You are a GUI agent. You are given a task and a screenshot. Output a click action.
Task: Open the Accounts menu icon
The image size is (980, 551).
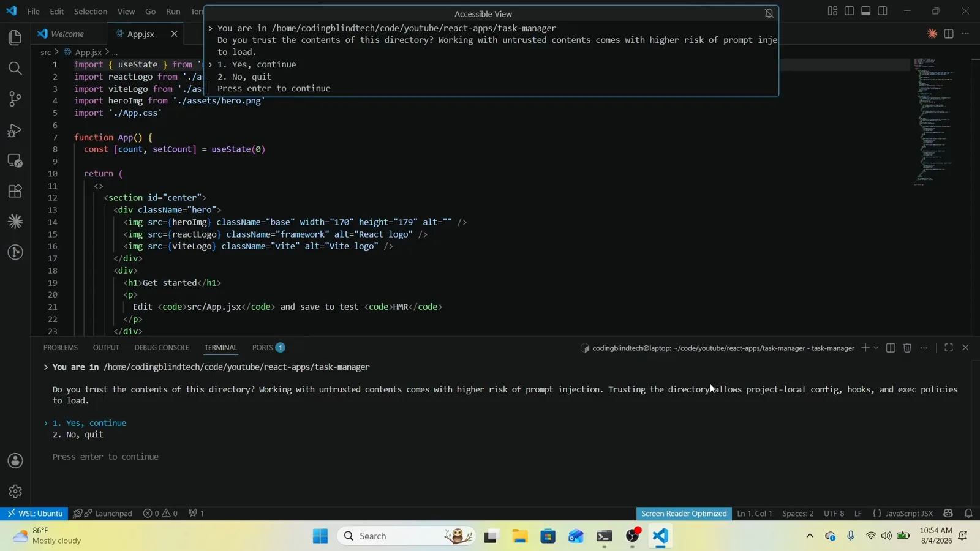(15, 461)
